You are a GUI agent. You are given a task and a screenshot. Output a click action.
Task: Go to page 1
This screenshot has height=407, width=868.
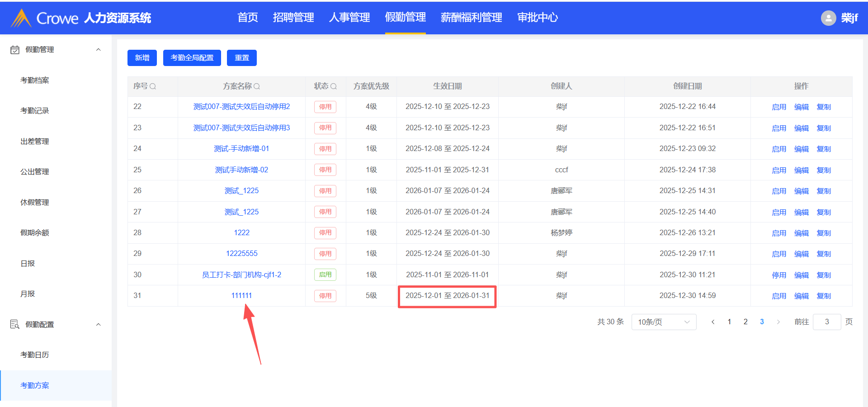coord(729,322)
